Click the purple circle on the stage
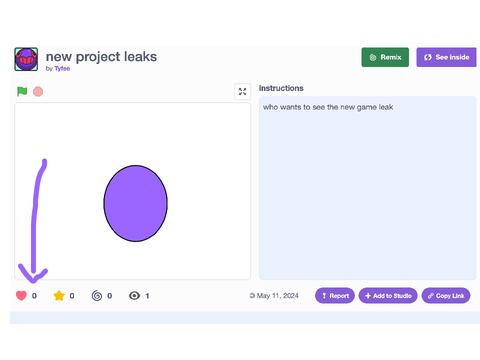The width and height of the screenshot is (480, 360). coord(136,203)
